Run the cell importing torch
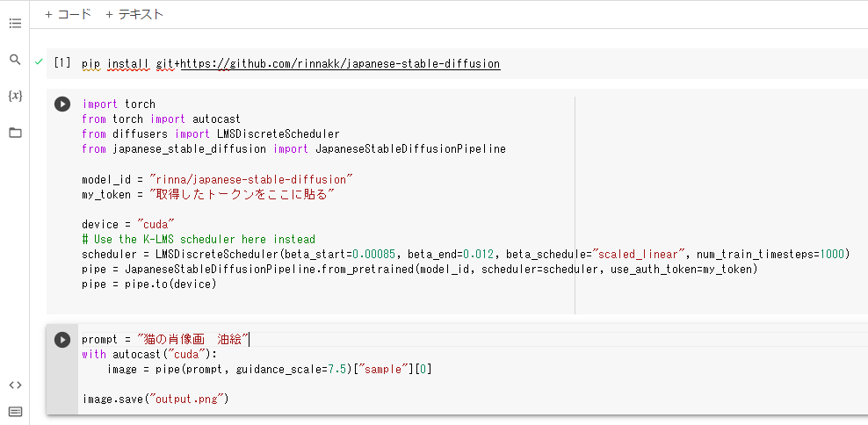Screen dimensions: 868x425 pos(62,104)
